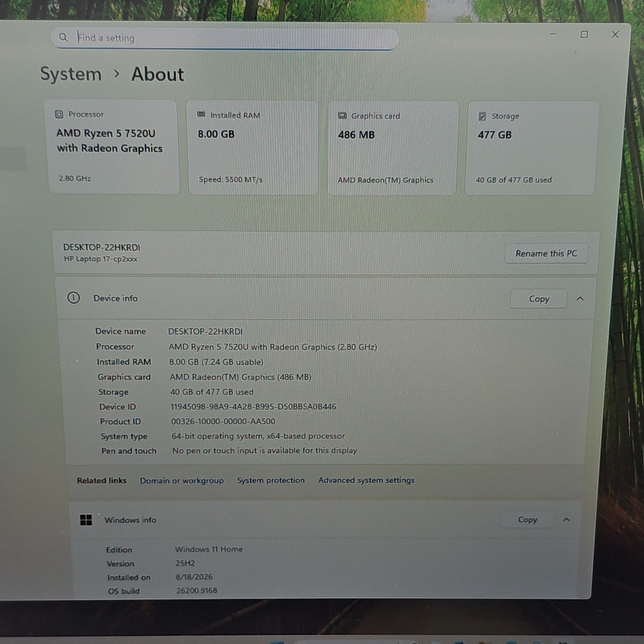Open Advanced system settings link
This screenshot has width=644, height=644.
tap(366, 480)
